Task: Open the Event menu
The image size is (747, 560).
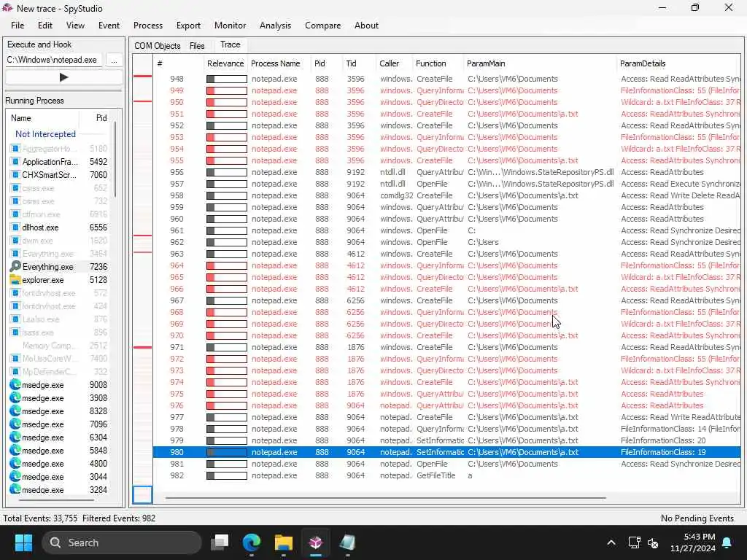Action: click(x=109, y=26)
